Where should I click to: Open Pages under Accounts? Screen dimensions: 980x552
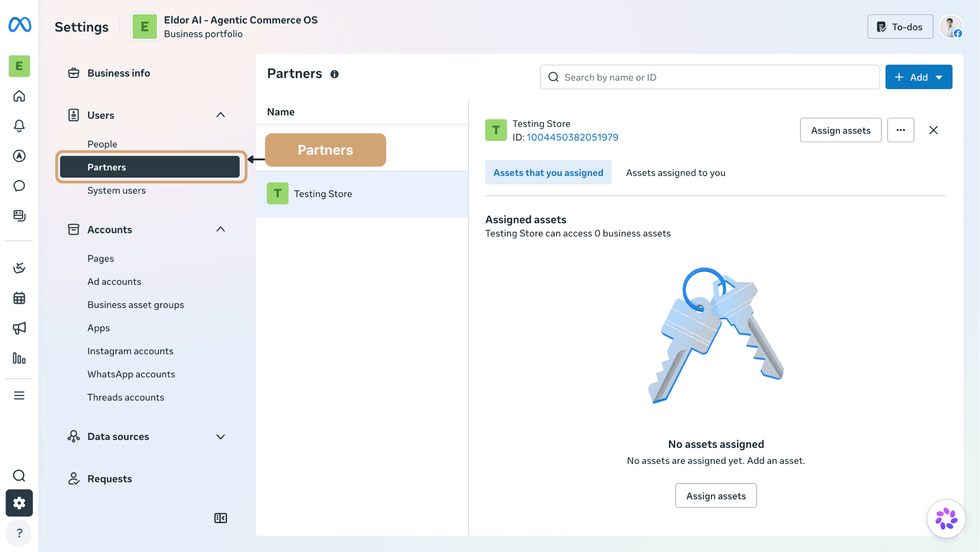[101, 259]
